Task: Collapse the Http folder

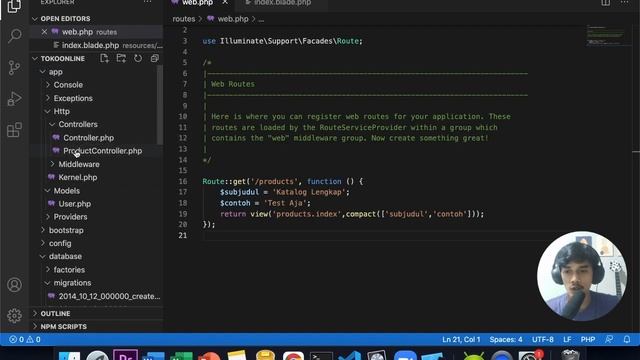Action: [x=48, y=111]
